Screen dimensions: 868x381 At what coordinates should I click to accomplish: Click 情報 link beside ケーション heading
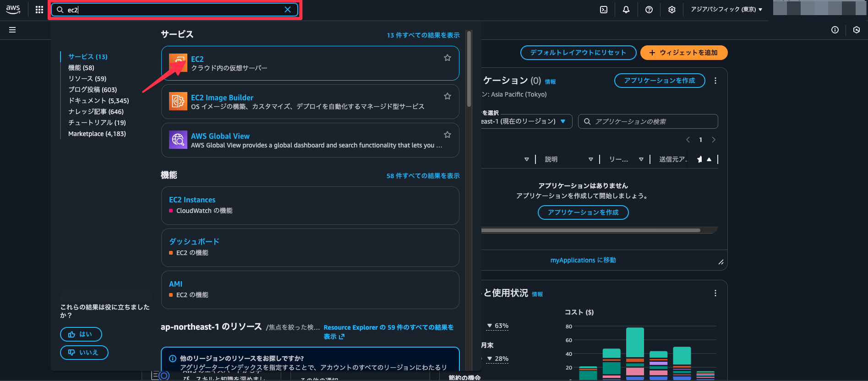[x=550, y=82]
